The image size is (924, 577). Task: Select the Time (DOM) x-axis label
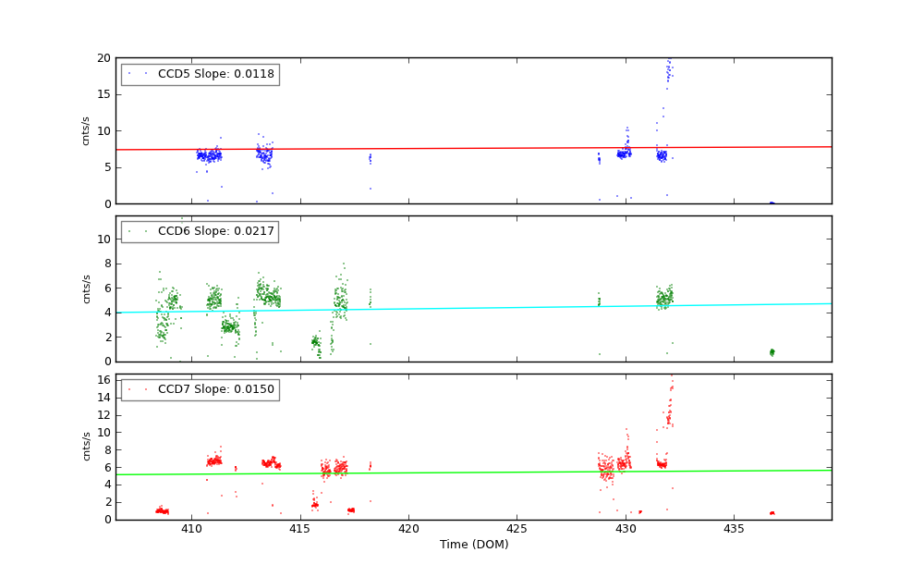click(x=473, y=545)
